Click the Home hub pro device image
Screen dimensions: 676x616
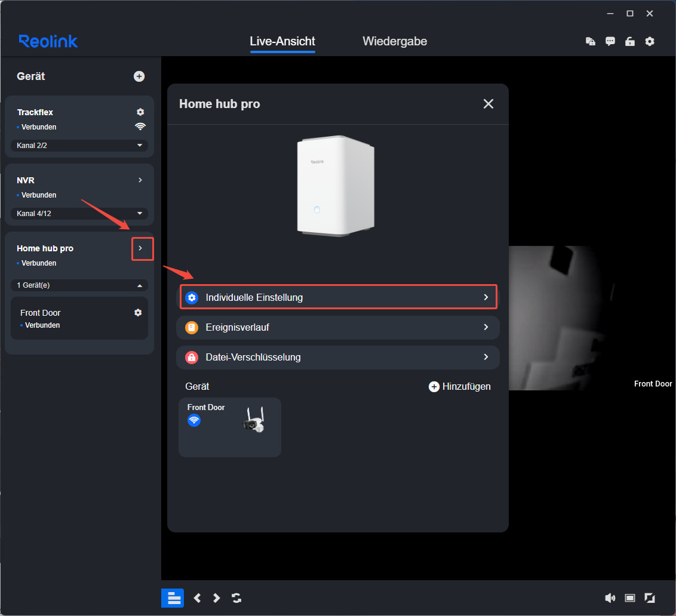click(x=336, y=186)
